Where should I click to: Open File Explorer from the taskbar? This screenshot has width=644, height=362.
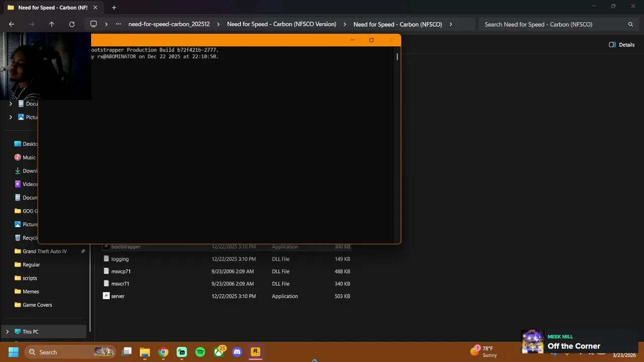[x=145, y=352]
